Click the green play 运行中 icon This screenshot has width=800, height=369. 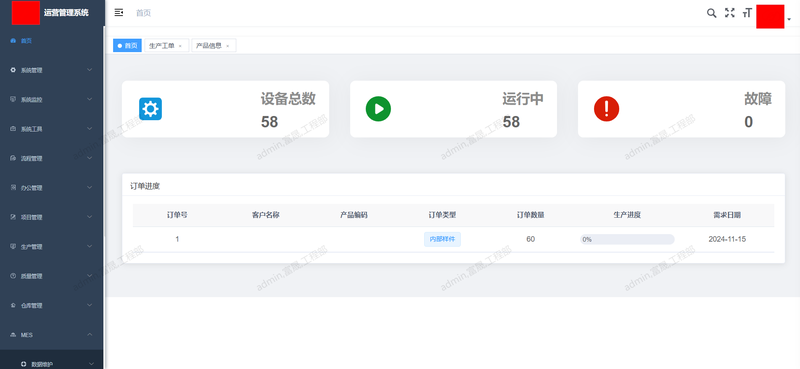point(378,109)
